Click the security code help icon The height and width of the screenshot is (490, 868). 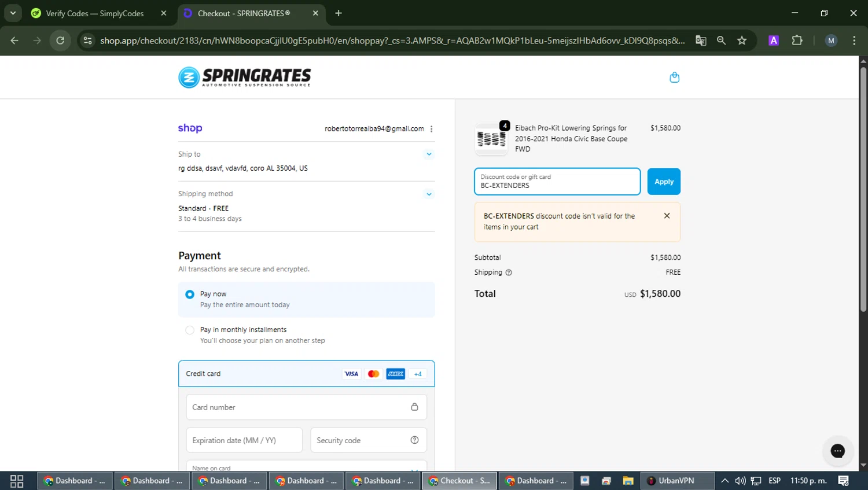(x=414, y=440)
